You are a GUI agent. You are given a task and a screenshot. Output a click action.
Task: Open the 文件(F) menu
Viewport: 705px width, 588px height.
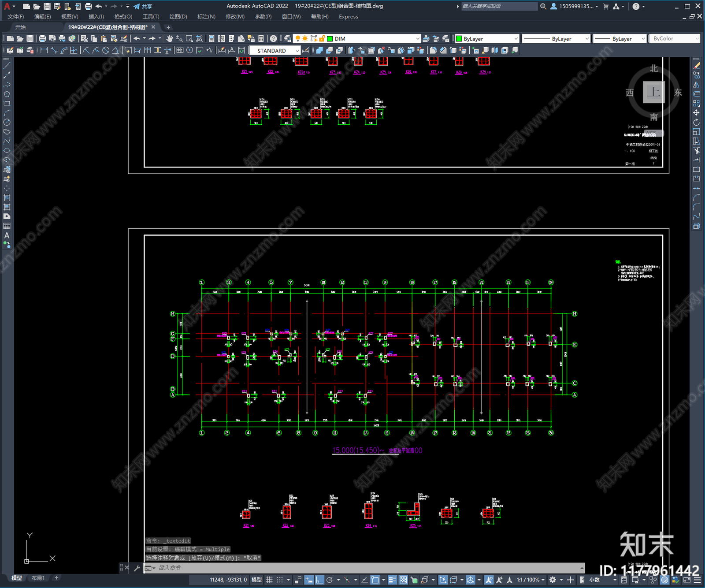coord(16,17)
